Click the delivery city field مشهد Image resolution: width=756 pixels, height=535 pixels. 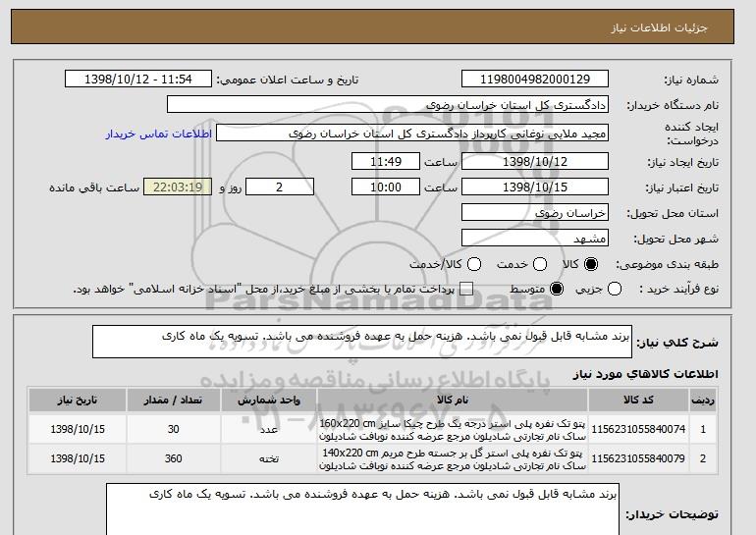[x=535, y=239]
